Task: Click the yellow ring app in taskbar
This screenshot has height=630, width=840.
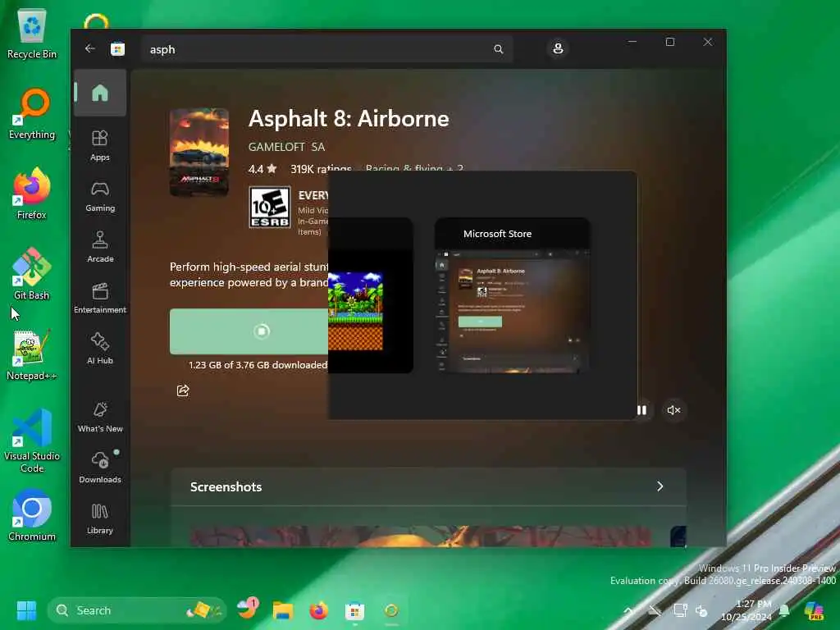Action: pyautogui.click(x=391, y=610)
